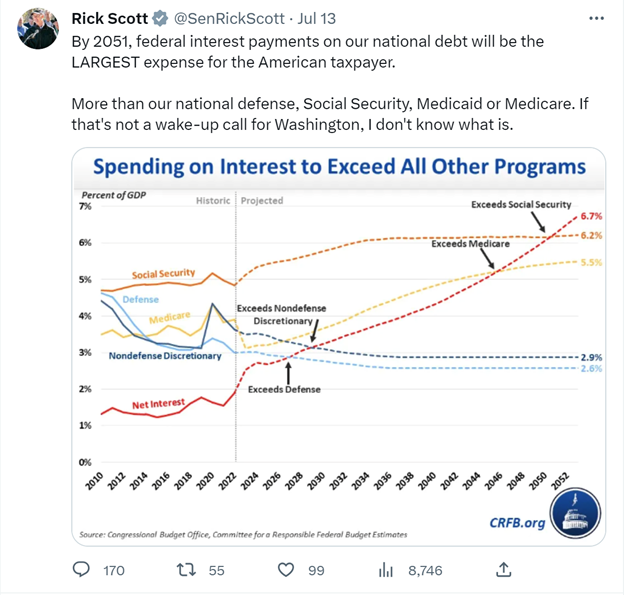The height and width of the screenshot is (595, 624).
Task: View analytics via the bar chart icon
Action: point(386,570)
